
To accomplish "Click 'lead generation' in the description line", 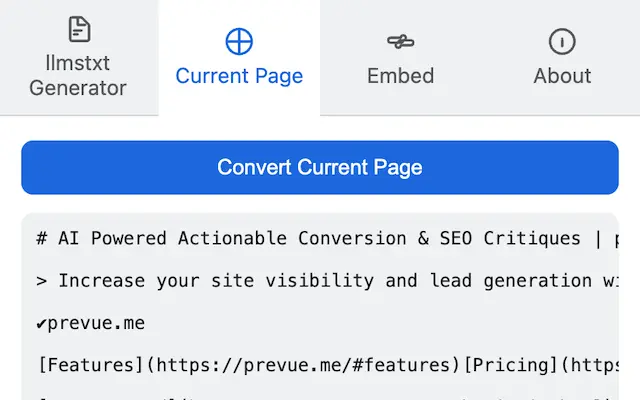I will coord(507,281).
